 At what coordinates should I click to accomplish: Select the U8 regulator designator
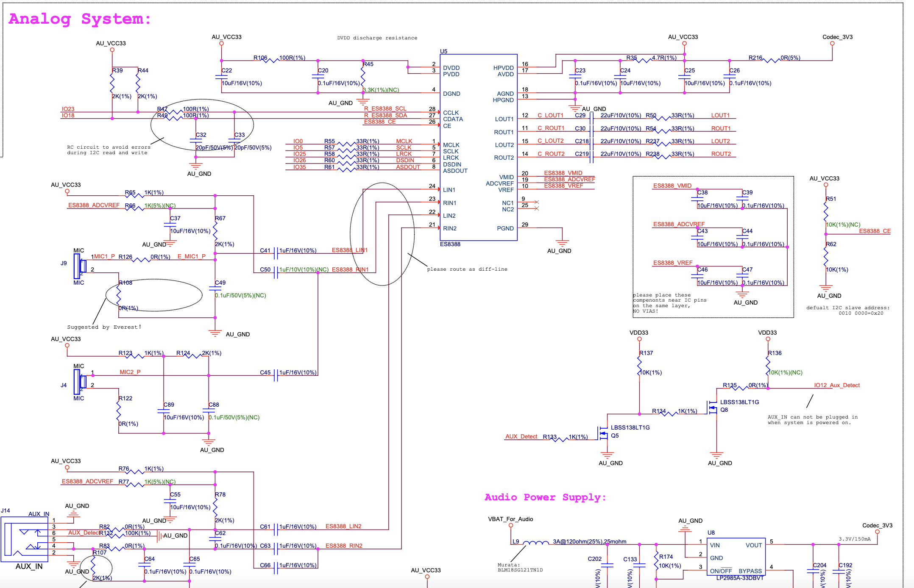pos(711,533)
